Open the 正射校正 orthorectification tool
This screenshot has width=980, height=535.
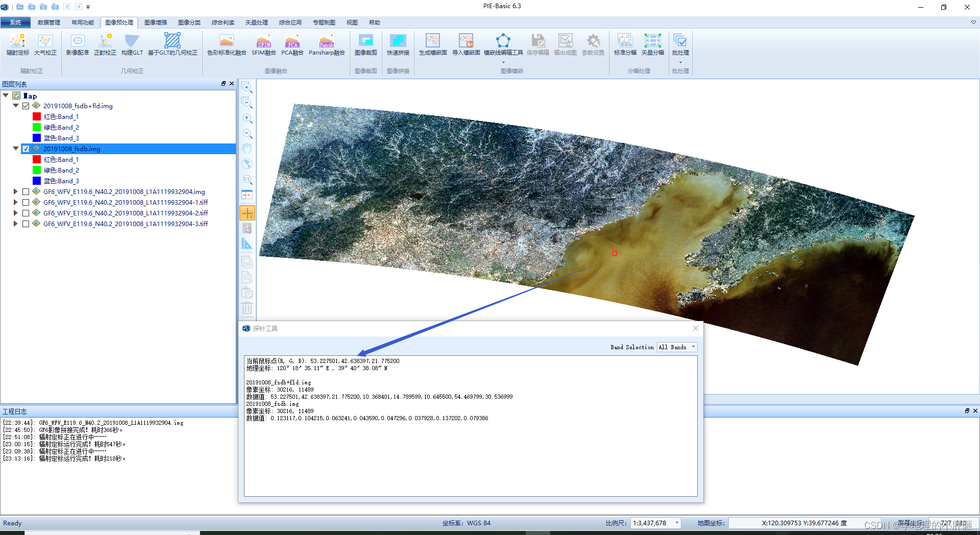(105, 44)
